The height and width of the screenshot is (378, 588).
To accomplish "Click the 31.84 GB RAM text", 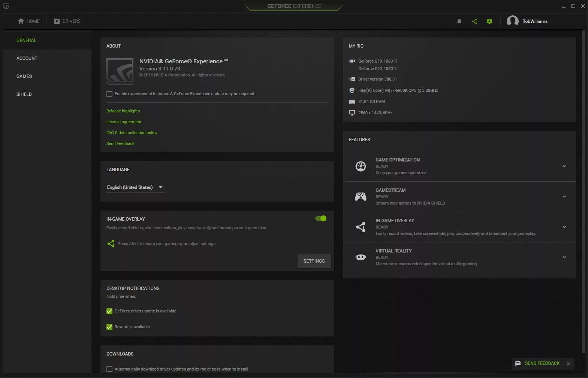I will [x=371, y=102].
